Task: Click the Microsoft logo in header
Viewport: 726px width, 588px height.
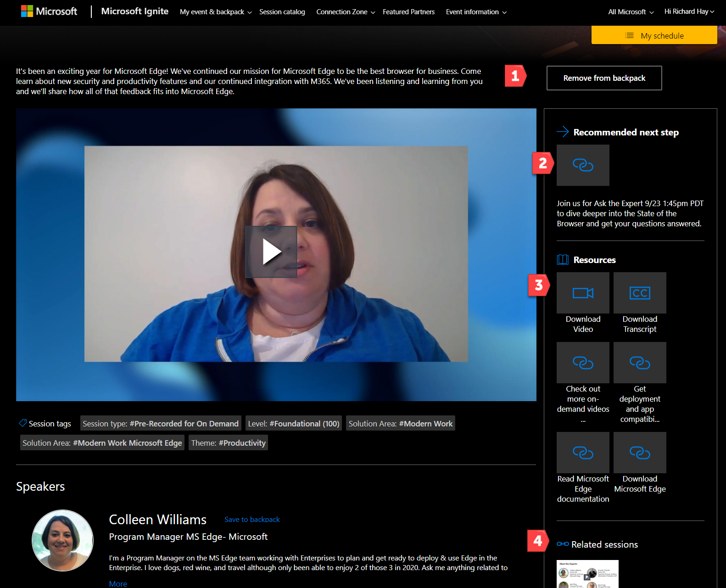Action: point(49,11)
